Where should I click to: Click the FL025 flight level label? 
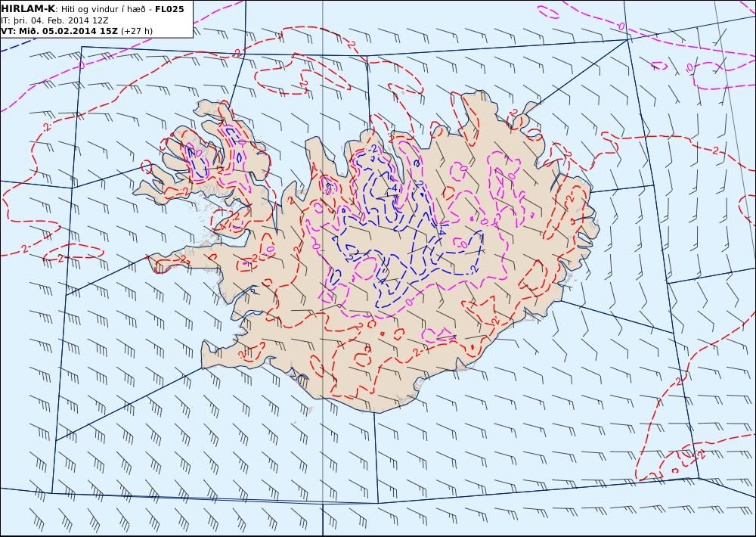coord(169,9)
